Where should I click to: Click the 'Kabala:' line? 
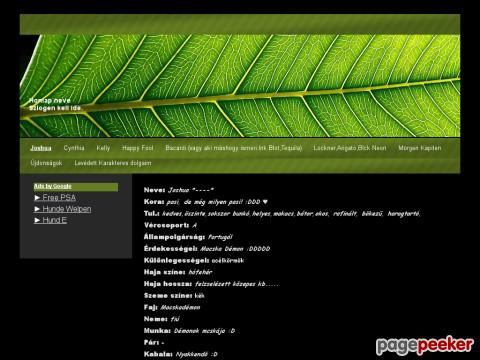181,354
